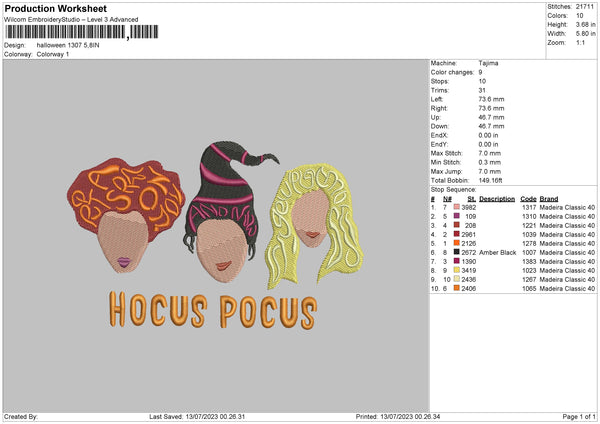
Task: Click the St. column header
Action: point(471,199)
